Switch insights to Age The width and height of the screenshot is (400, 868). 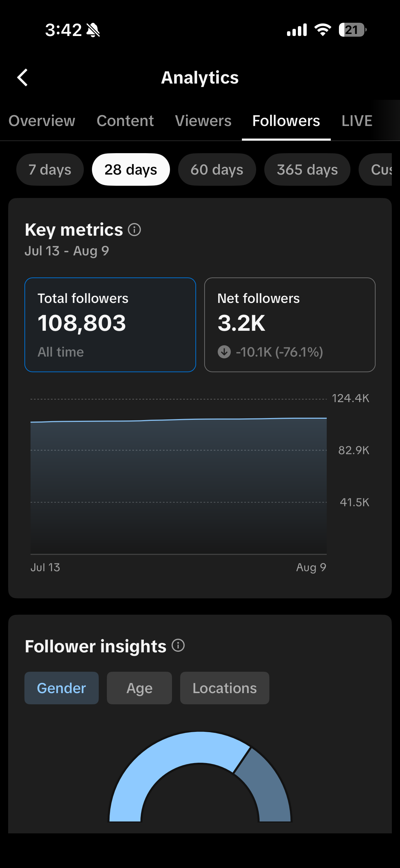[139, 688]
